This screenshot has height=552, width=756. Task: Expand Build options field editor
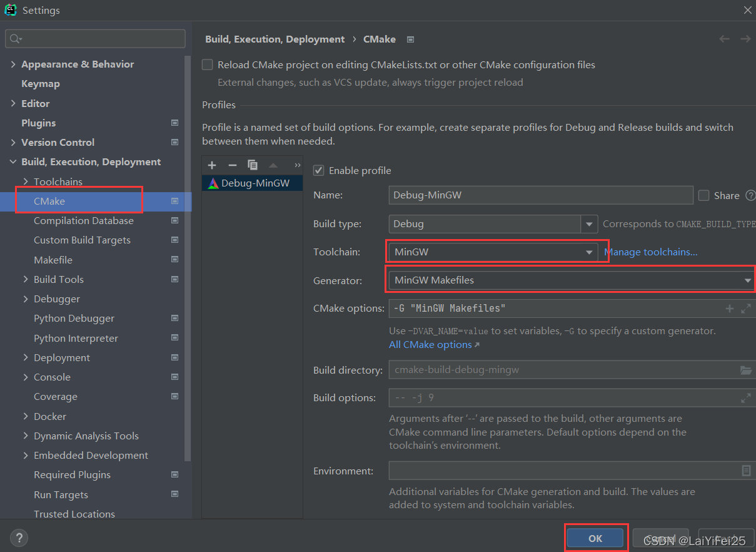pyautogui.click(x=745, y=397)
